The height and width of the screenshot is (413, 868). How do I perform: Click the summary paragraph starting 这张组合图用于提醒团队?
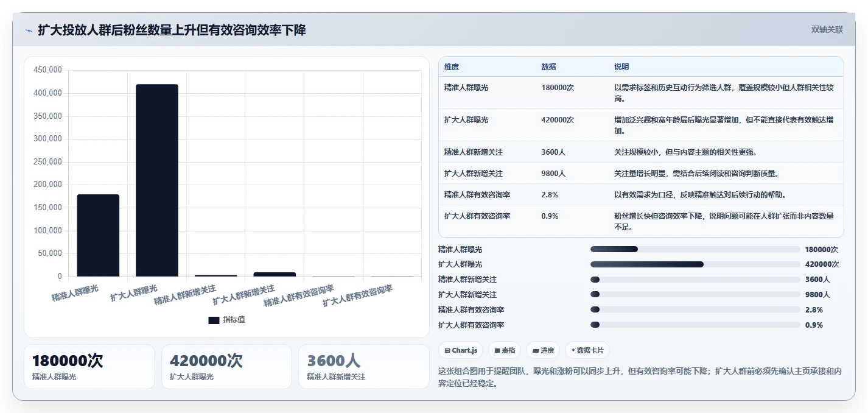640,378
